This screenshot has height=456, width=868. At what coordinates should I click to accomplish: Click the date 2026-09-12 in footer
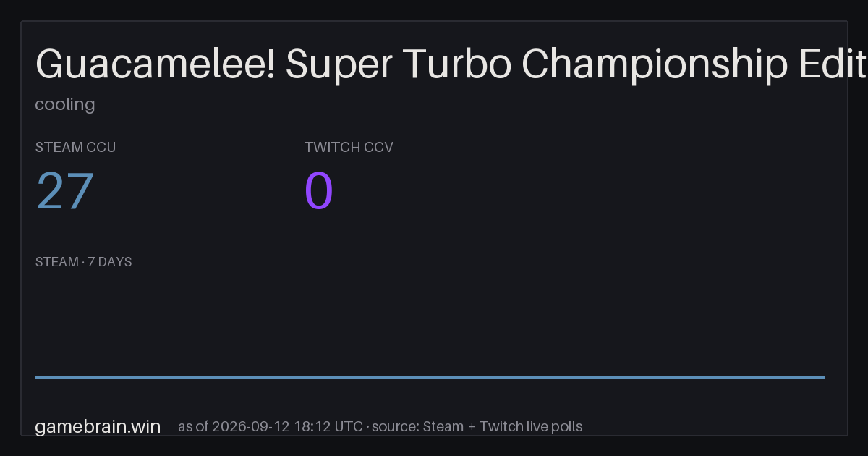(x=250, y=426)
